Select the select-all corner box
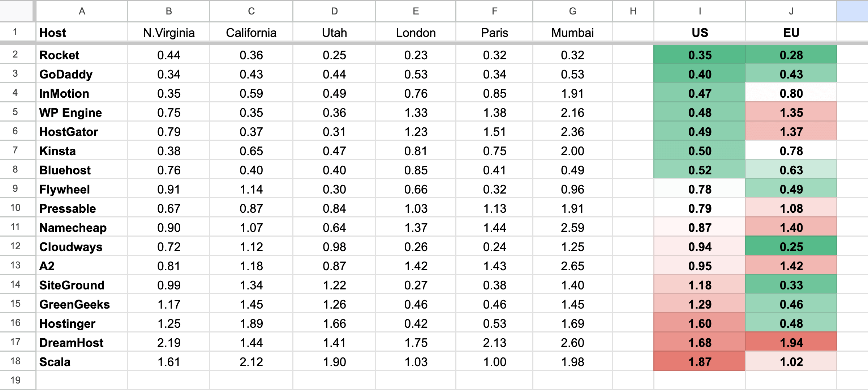Image resolution: width=868 pixels, height=390 pixels. click(16, 11)
